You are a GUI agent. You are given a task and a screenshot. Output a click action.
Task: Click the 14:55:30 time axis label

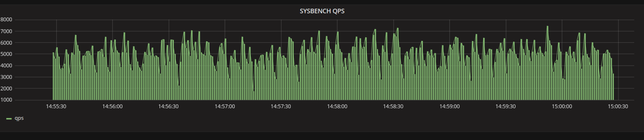click(56, 106)
